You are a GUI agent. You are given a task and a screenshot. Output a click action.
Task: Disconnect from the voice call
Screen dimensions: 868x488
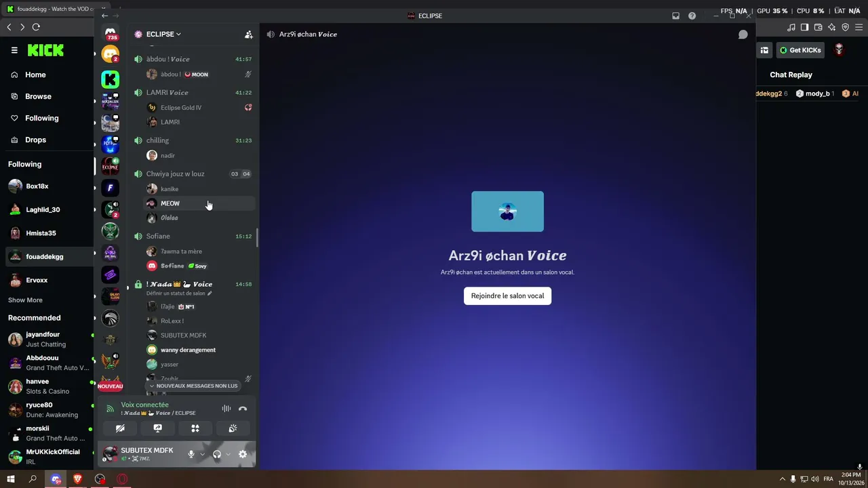point(243,409)
